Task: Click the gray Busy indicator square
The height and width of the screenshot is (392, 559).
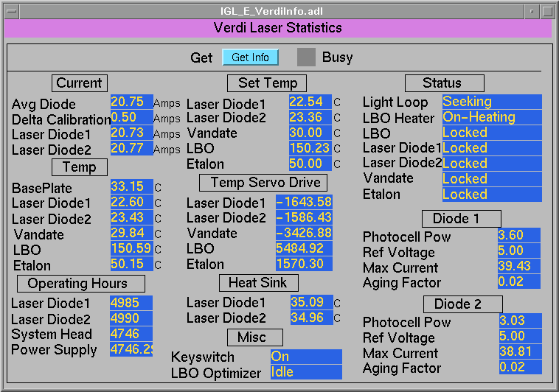Action: (306, 57)
